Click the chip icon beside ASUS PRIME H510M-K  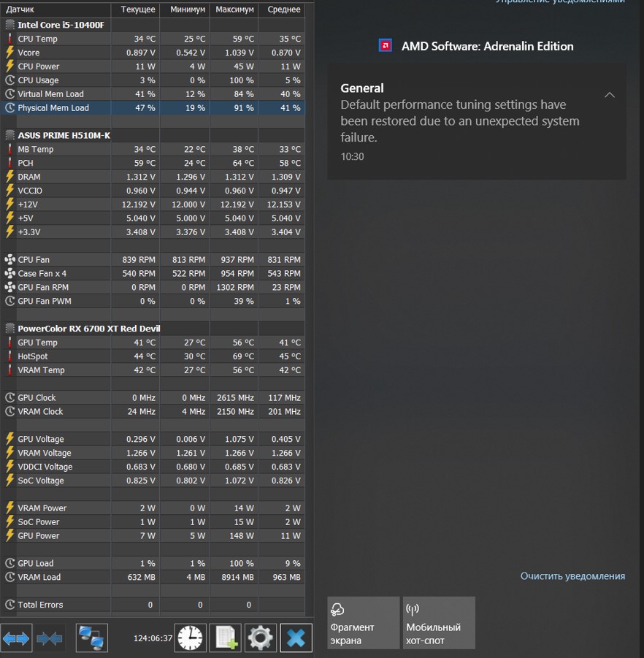[x=9, y=135]
